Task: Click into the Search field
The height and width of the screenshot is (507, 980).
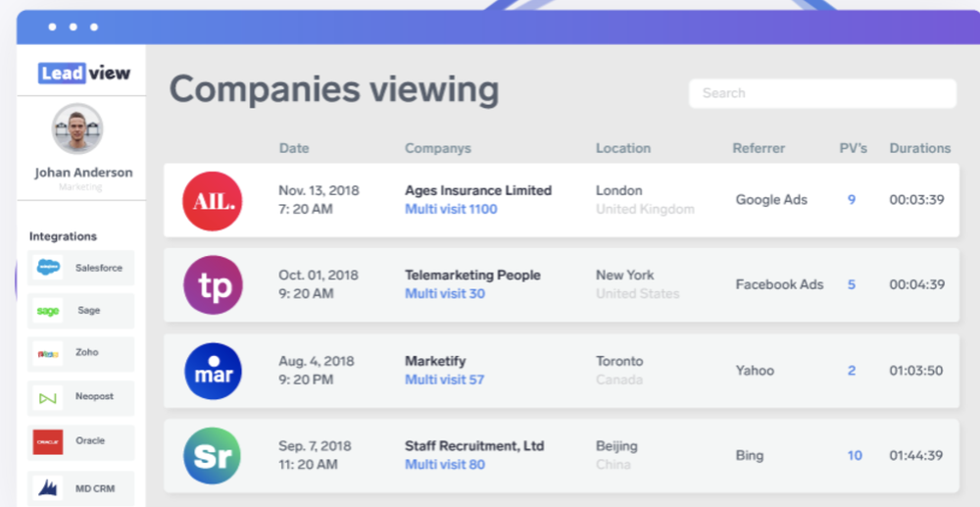Action: click(822, 93)
